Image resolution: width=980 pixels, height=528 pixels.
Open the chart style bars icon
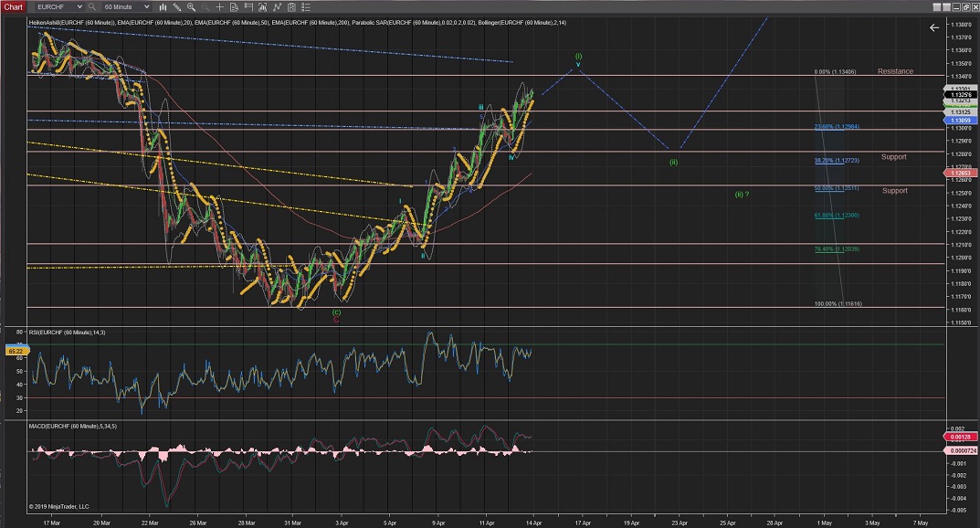(x=163, y=6)
